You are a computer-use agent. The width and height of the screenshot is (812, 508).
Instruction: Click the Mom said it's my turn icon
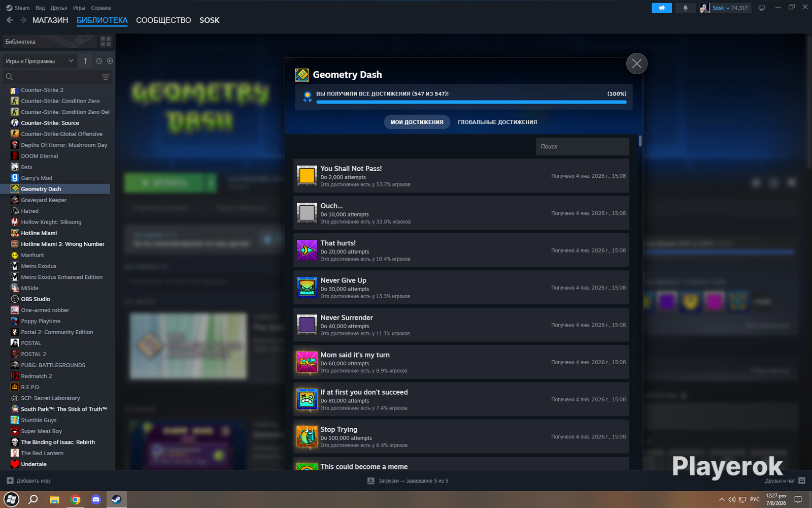[307, 362]
